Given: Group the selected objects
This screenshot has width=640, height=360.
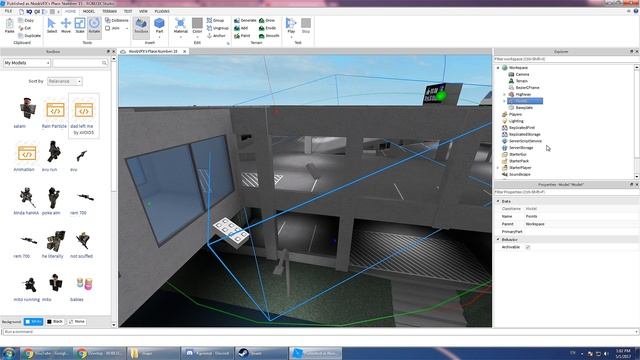Looking at the screenshot, I should 216,20.
